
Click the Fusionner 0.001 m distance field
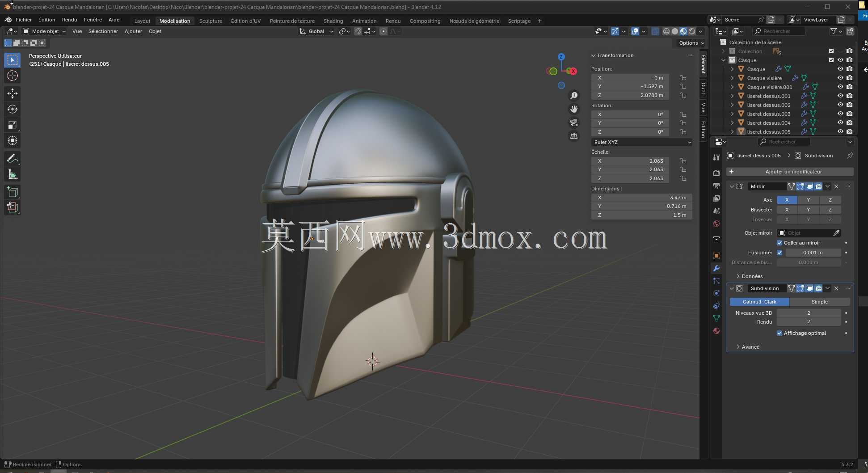click(813, 253)
